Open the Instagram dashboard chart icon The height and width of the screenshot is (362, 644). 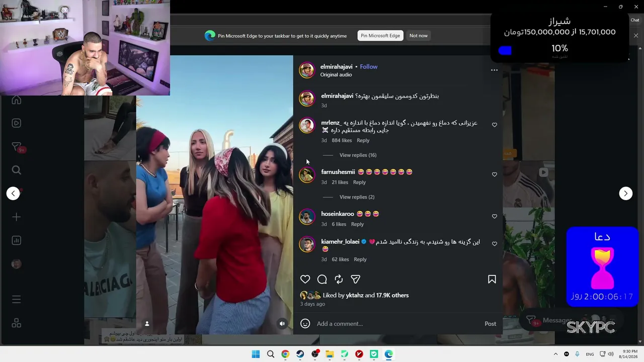click(16, 240)
